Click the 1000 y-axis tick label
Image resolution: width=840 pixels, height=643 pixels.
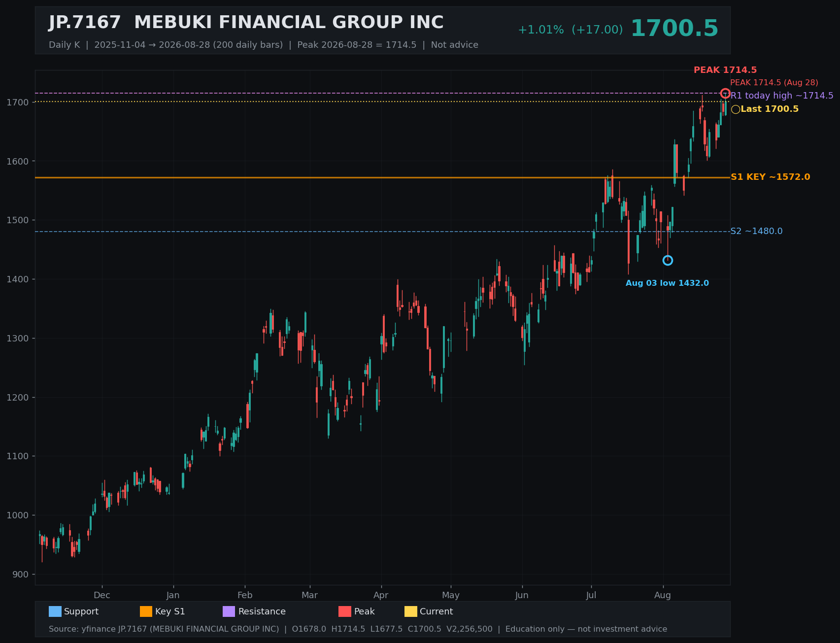pos(19,515)
